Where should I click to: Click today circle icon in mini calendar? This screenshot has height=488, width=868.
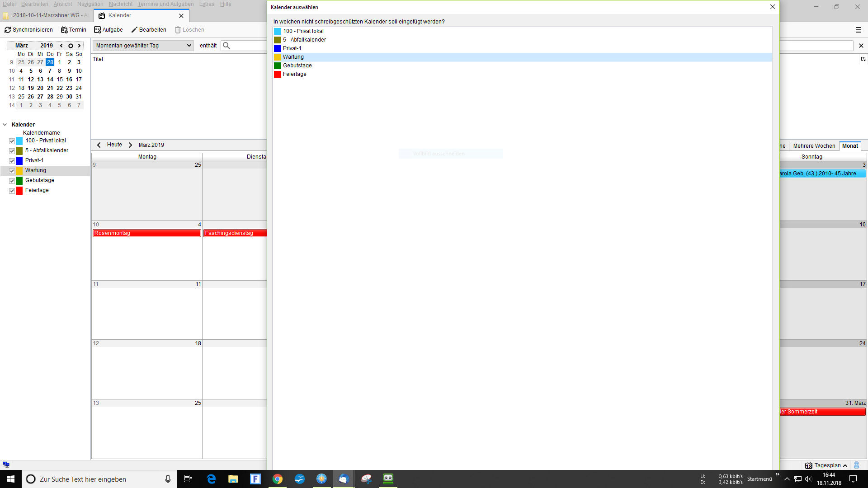71,46
